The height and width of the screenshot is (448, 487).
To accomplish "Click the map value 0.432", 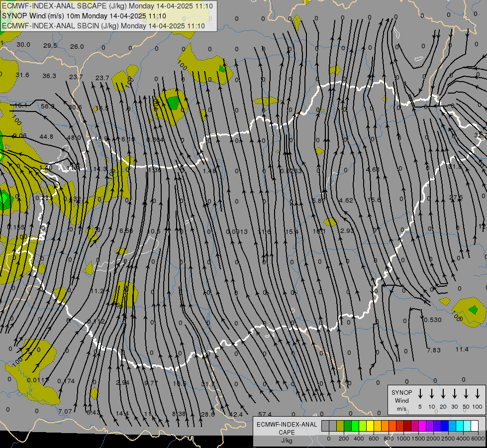I will tap(72, 199).
